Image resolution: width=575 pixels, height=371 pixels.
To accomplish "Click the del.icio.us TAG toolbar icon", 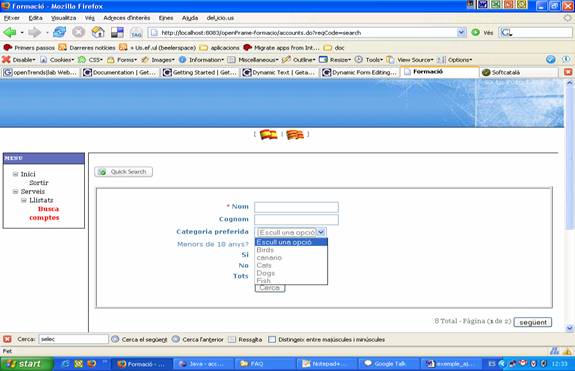I will point(136,33).
